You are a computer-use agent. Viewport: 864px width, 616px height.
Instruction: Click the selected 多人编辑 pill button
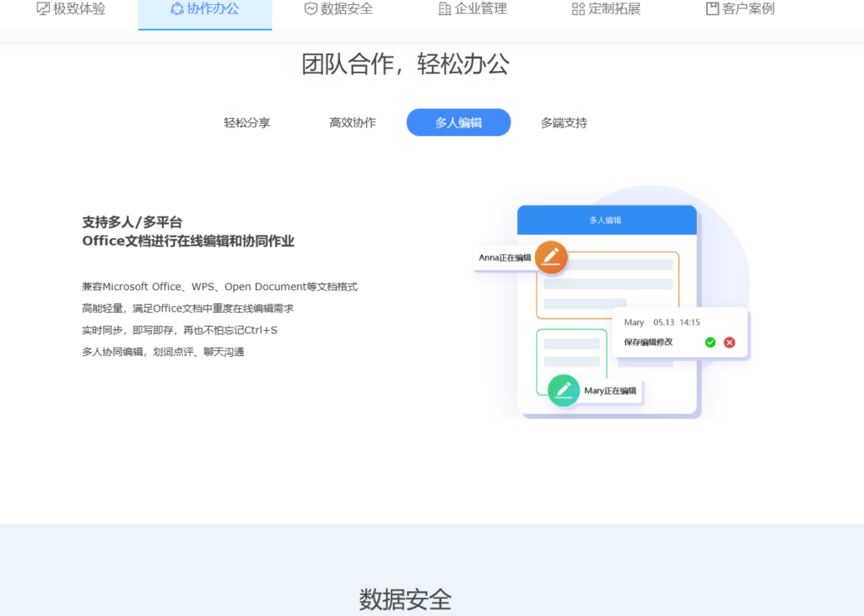458,122
